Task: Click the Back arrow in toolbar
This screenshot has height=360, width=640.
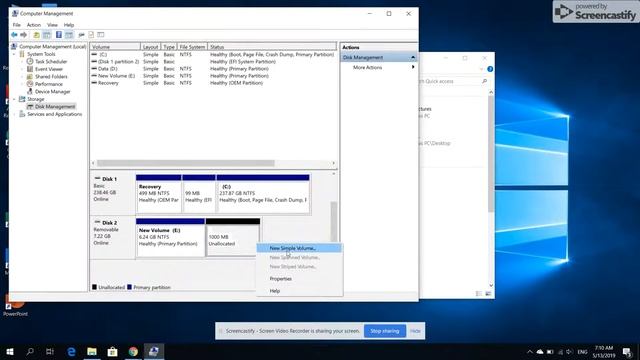Action: (14, 35)
